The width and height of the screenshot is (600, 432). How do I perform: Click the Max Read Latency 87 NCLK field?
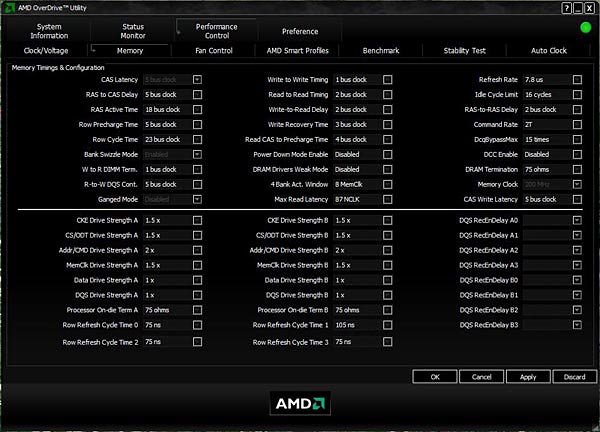[x=357, y=199]
